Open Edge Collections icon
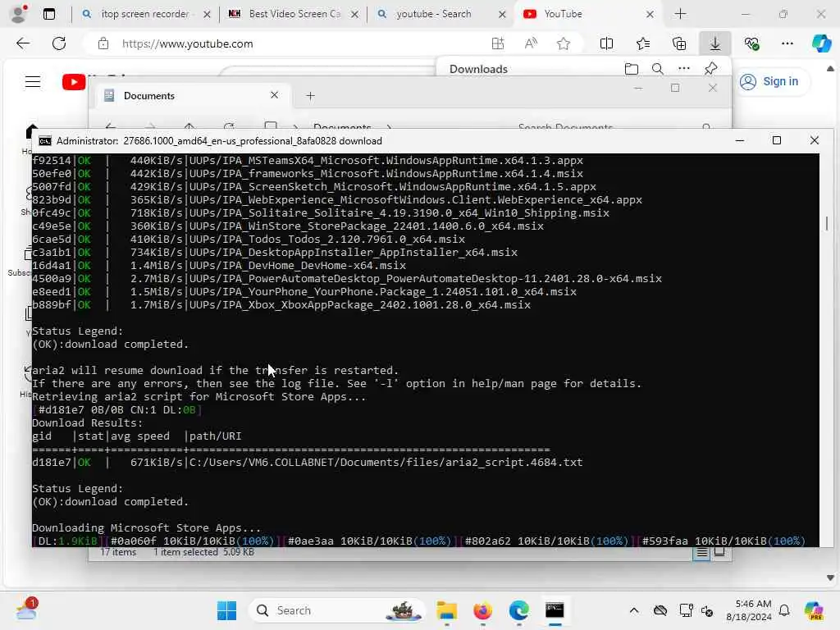840x630 pixels. coord(678,43)
